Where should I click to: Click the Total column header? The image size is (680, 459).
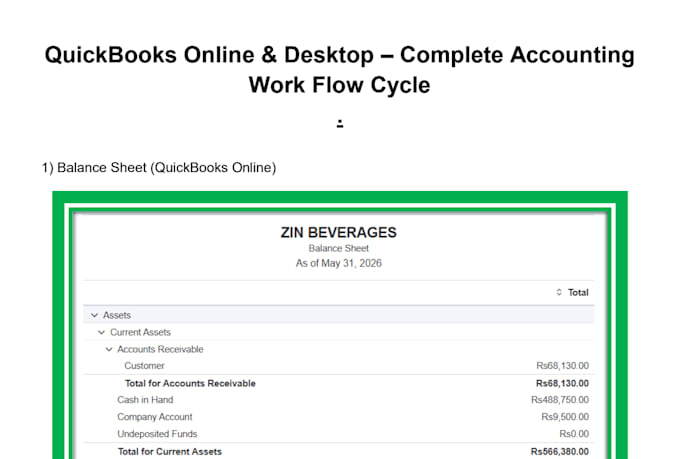[x=578, y=292]
